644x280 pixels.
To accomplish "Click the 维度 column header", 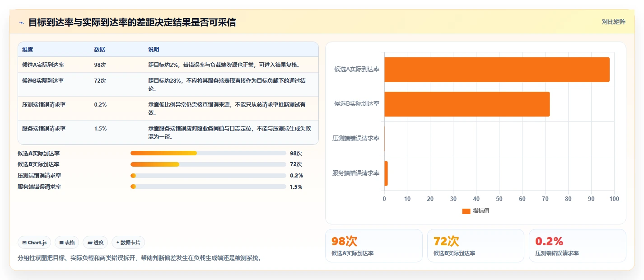I will pyautogui.click(x=28, y=50).
